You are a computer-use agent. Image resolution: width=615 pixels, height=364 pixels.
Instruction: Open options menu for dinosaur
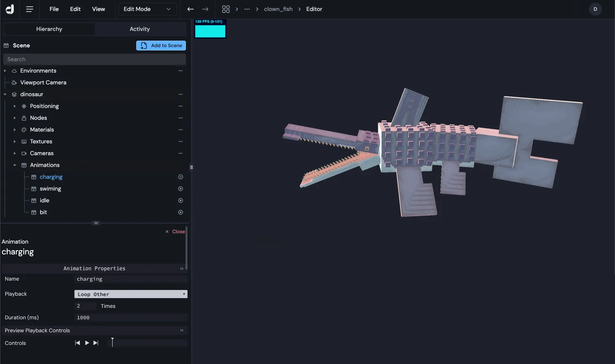coord(181,94)
